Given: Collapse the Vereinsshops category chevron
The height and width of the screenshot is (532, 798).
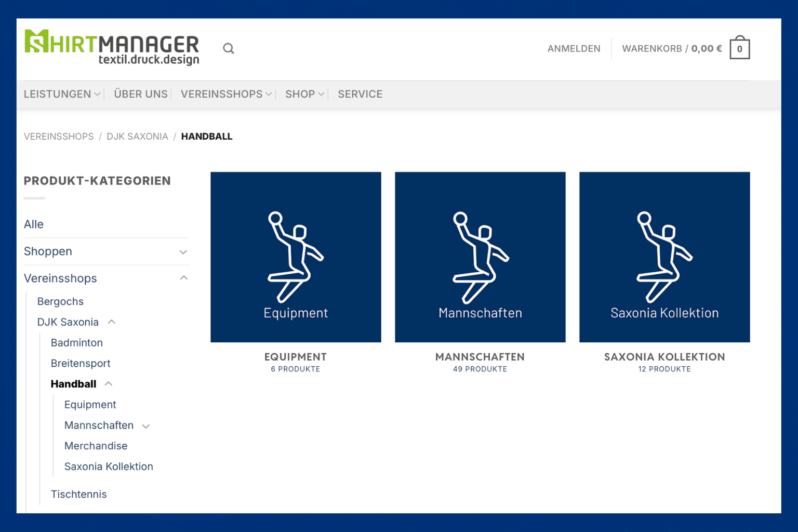Looking at the screenshot, I should click(183, 278).
